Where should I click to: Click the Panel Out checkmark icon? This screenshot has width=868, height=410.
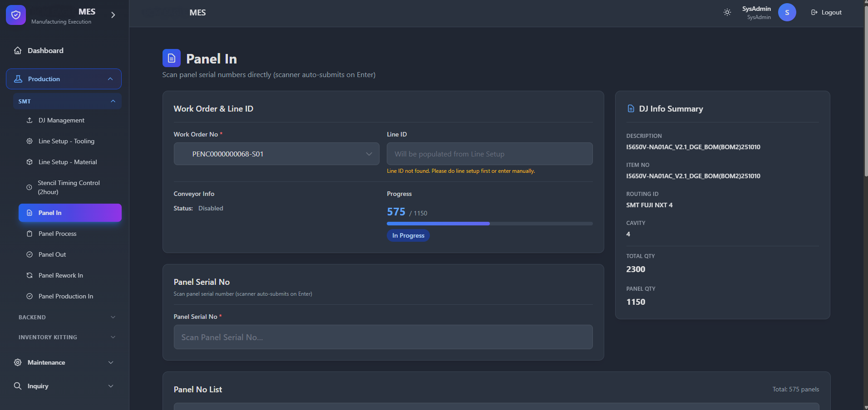tap(30, 254)
